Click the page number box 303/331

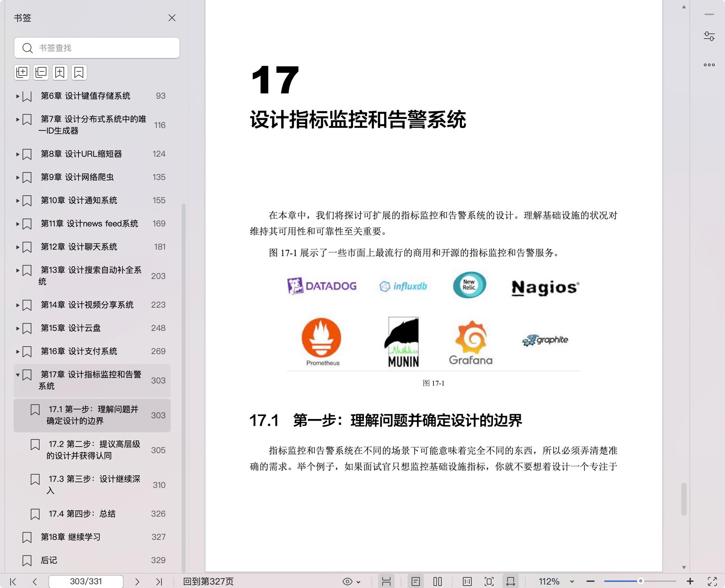[86, 582]
